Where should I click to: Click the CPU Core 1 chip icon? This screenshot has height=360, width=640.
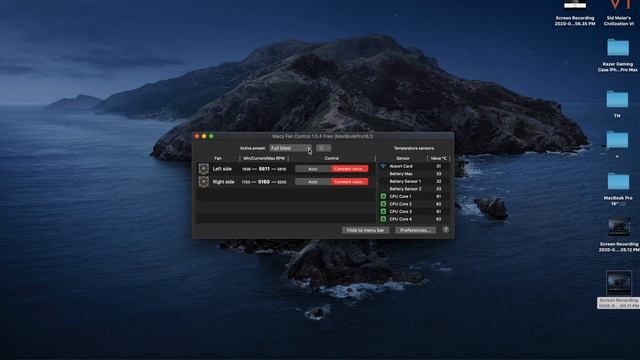click(383, 196)
